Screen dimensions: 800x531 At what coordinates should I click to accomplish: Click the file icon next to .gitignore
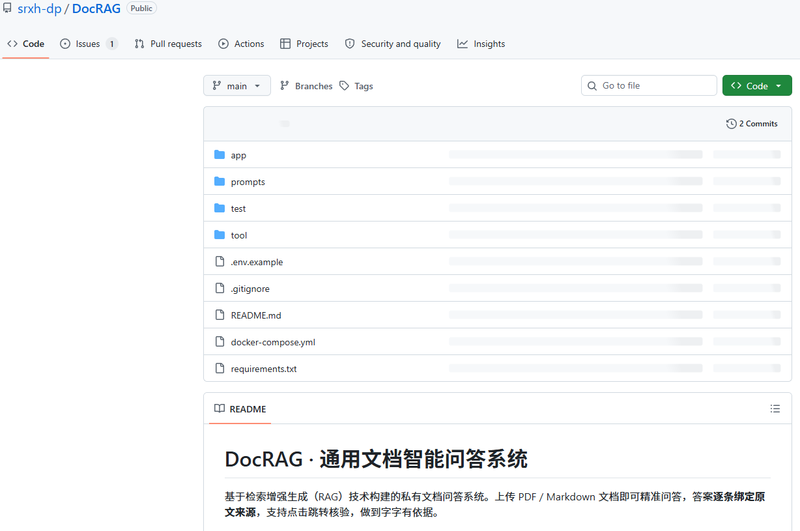pos(219,288)
